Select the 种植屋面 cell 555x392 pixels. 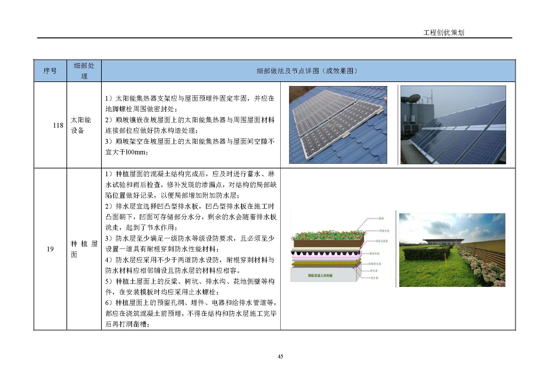pyautogui.click(x=83, y=249)
